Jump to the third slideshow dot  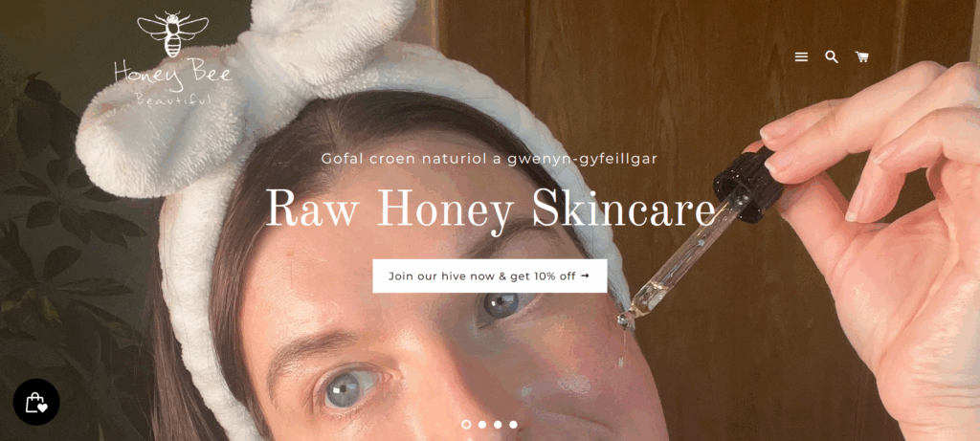click(x=498, y=424)
